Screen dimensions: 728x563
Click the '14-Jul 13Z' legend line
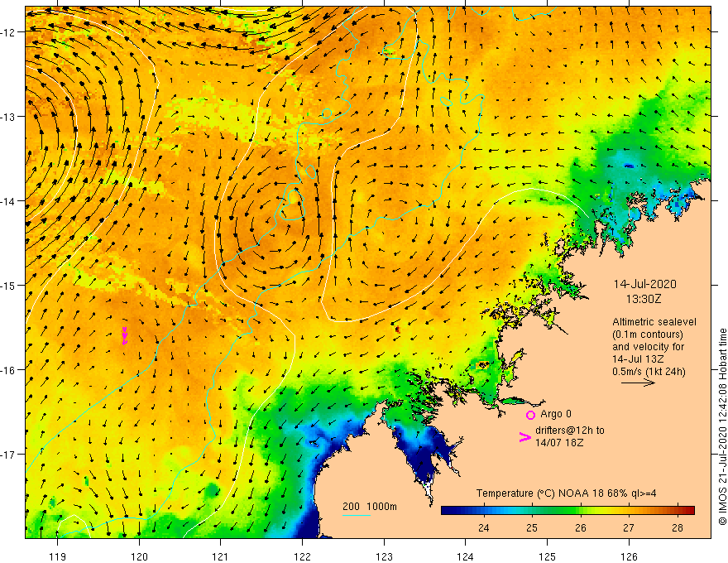pos(638,359)
